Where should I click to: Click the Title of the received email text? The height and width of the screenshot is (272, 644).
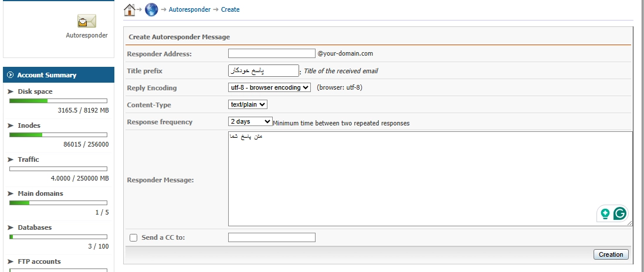[x=341, y=71]
